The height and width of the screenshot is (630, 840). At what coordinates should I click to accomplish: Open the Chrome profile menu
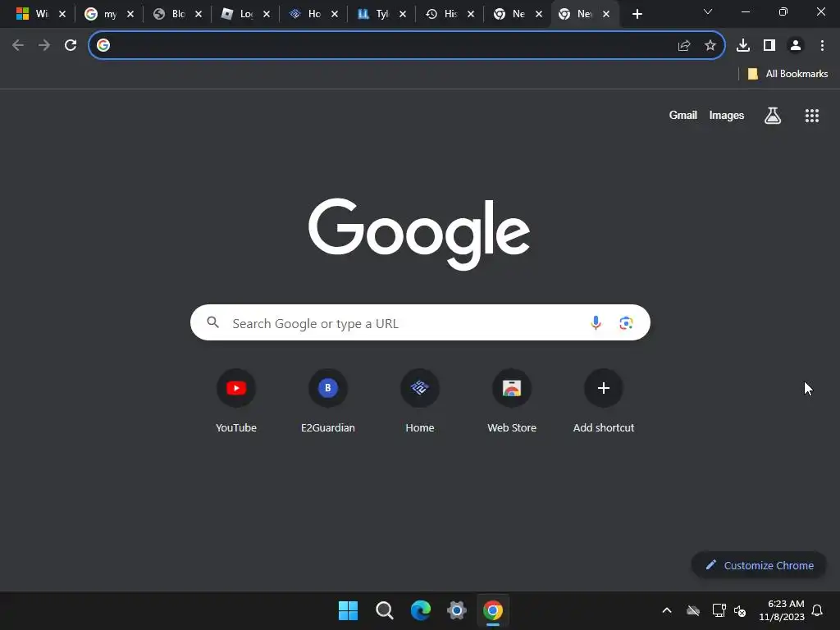796,46
